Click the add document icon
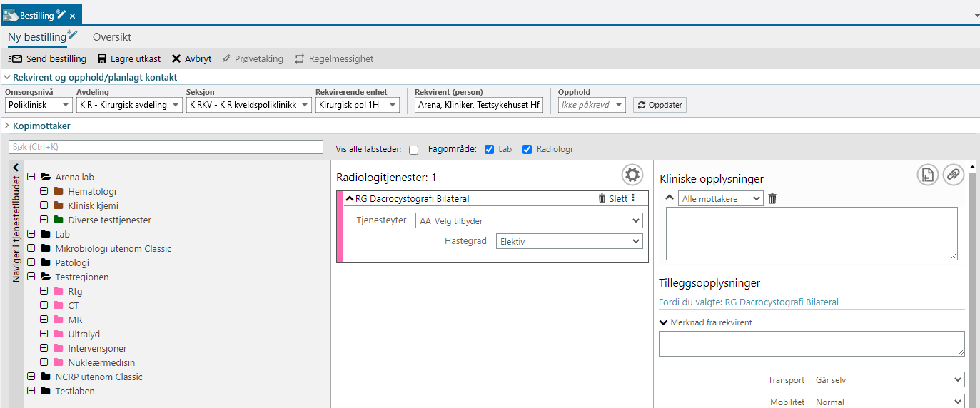 coord(927,175)
